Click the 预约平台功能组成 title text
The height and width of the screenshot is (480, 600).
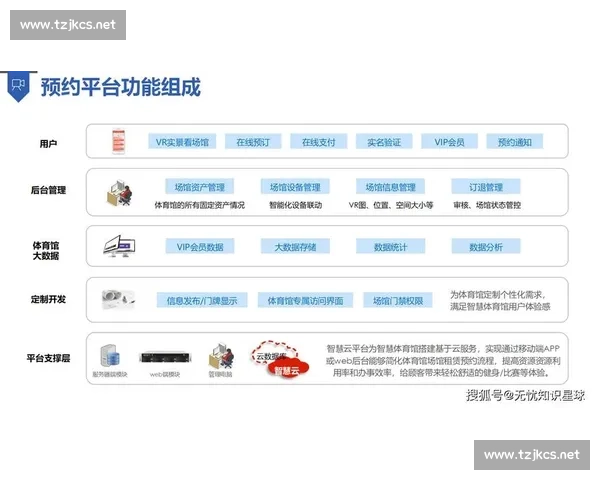[121, 87]
